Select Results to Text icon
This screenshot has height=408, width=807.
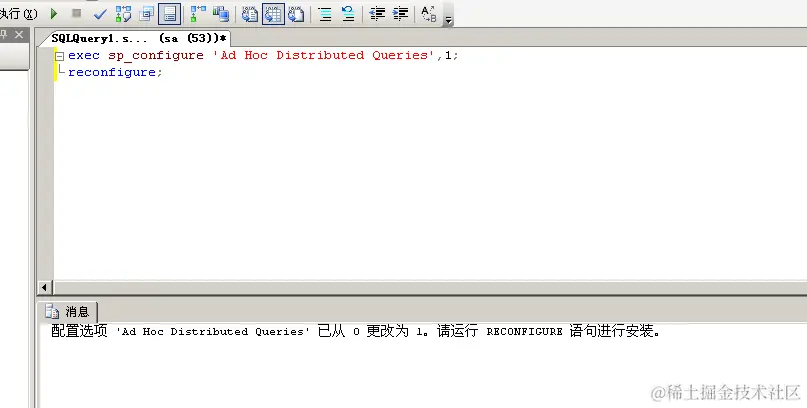250,14
